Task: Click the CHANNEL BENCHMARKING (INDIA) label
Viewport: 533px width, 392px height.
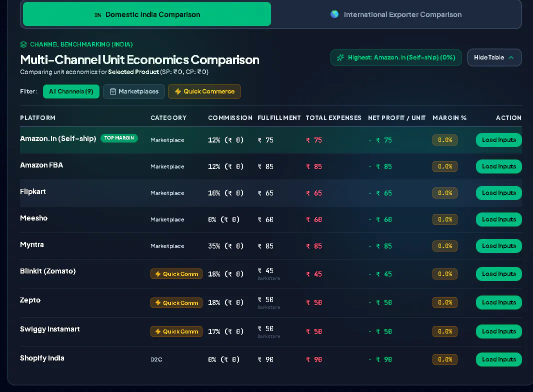Action: [81, 44]
